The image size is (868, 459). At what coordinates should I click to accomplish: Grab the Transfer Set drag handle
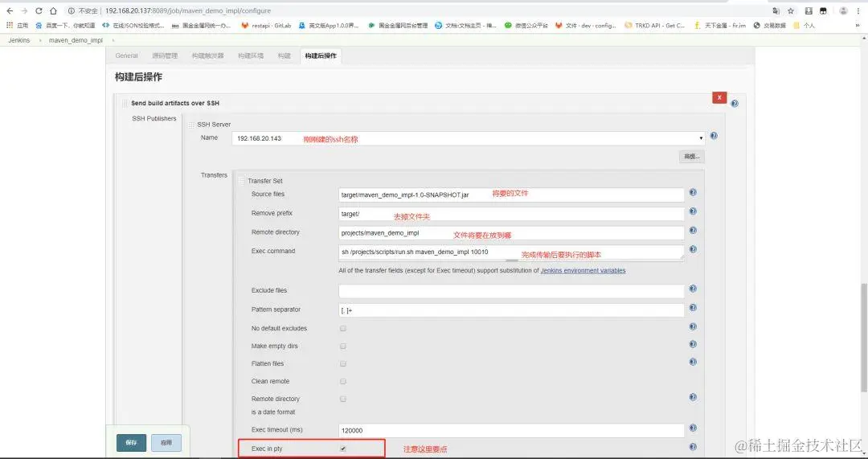coord(241,181)
